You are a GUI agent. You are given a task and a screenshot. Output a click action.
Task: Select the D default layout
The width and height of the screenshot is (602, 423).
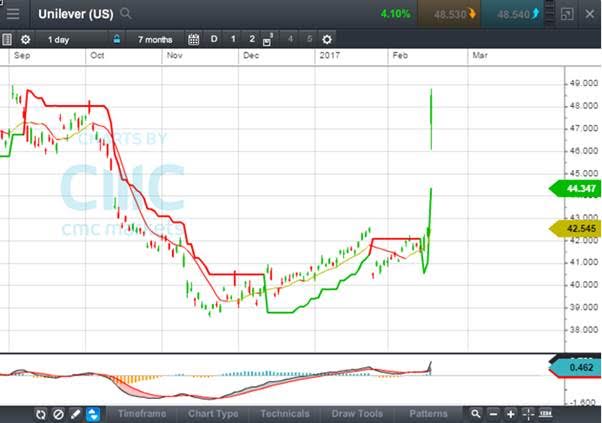pyautogui.click(x=214, y=39)
